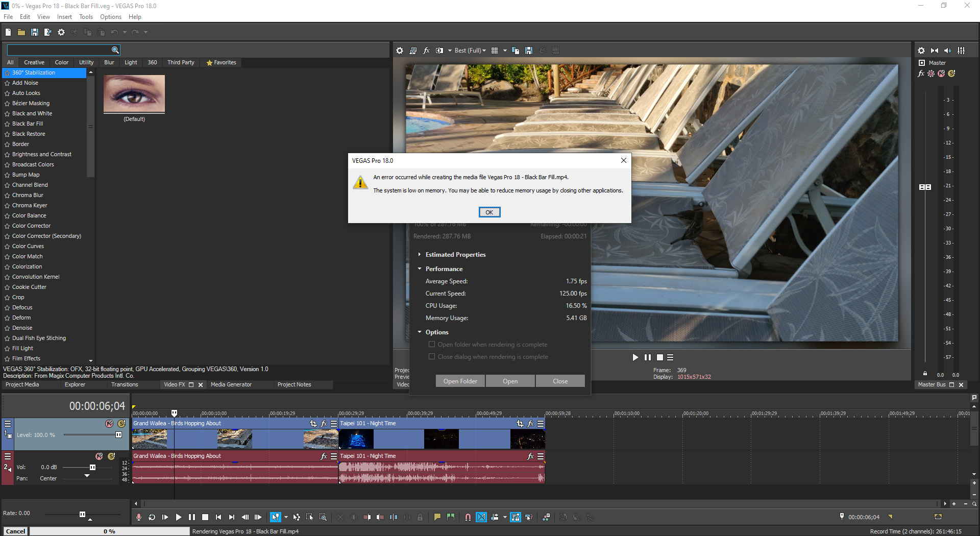Click the Insert Marker flag icon
This screenshot has width=980, height=536.
coord(437,517)
